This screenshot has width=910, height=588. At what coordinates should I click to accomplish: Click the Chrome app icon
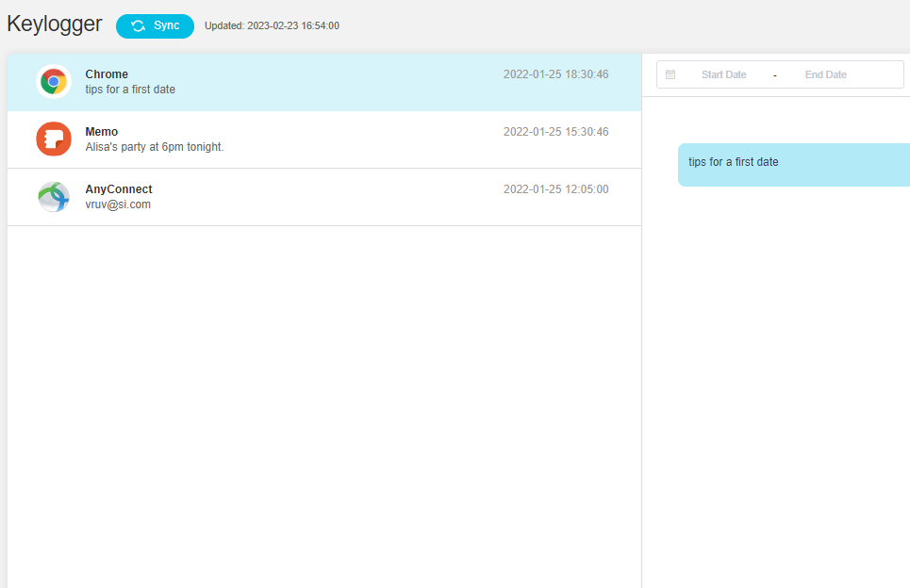54,82
